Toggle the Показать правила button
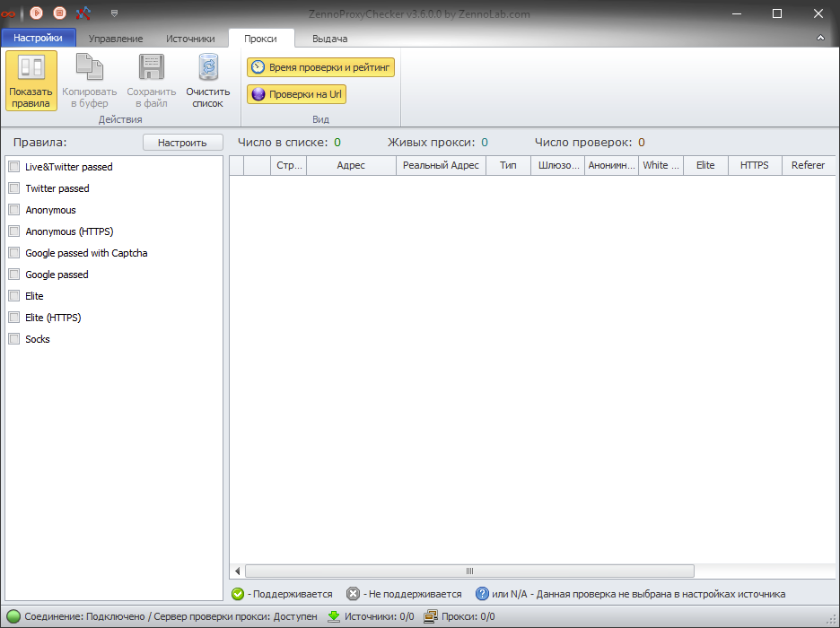This screenshot has width=840, height=628. pyautogui.click(x=31, y=81)
